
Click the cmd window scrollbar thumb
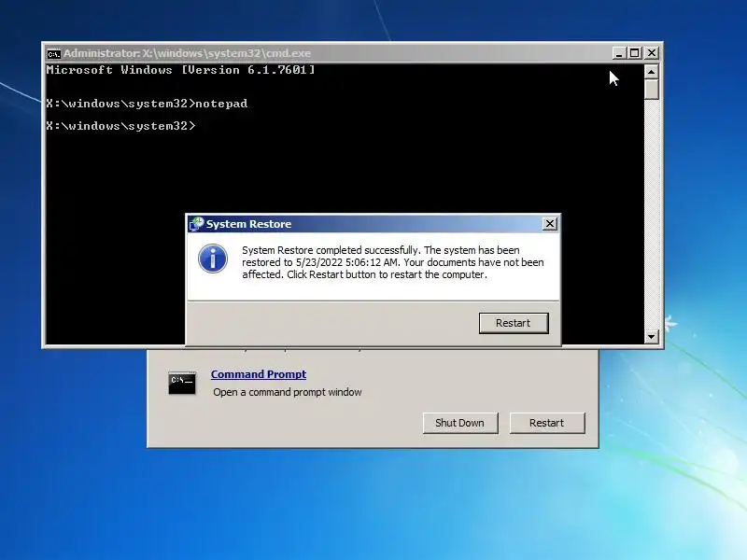[x=651, y=90]
